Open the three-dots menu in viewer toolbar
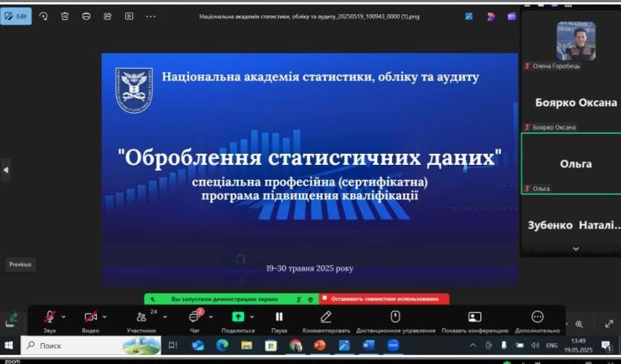This screenshot has width=621, height=364. 151,16
